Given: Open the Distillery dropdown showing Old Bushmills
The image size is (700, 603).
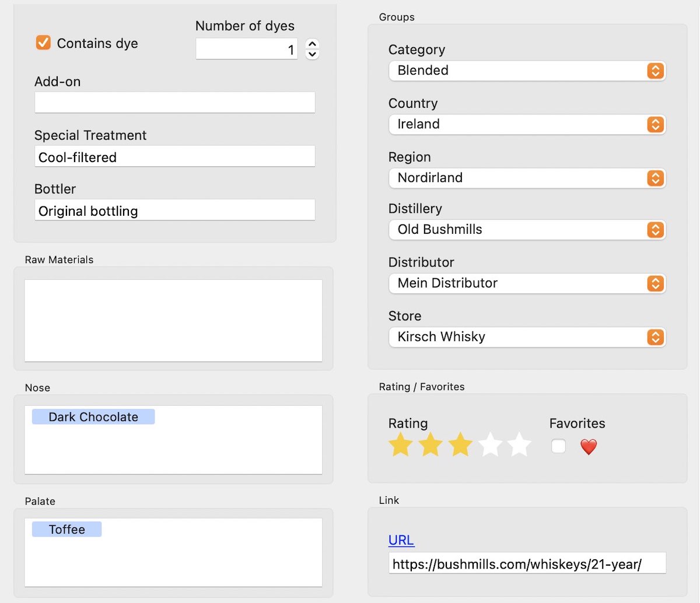Looking at the screenshot, I should pyautogui.click(x=527, y=230).
